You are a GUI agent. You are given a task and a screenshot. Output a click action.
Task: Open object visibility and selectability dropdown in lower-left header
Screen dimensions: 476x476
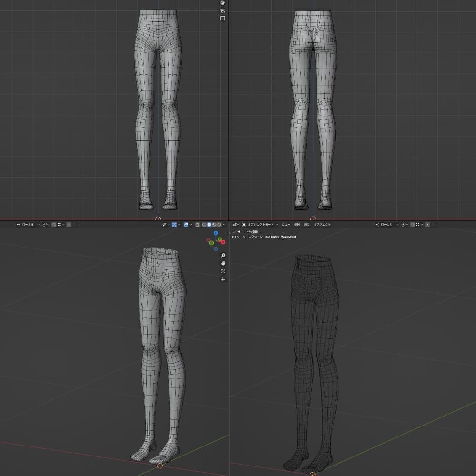point(166,225)
